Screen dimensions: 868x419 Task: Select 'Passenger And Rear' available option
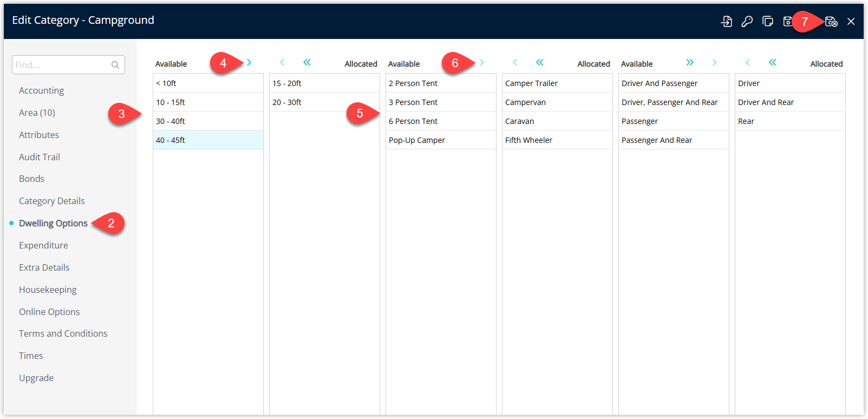[674, 140]
